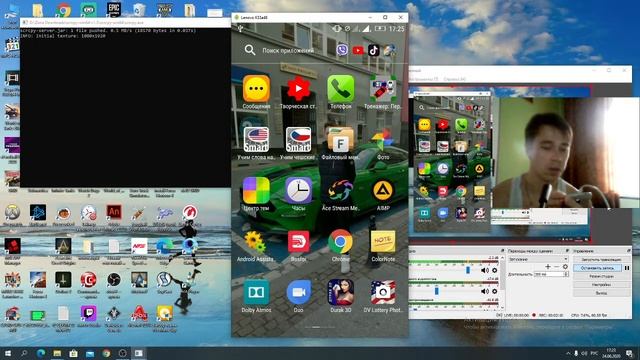Pause the OBS recording

627,268
